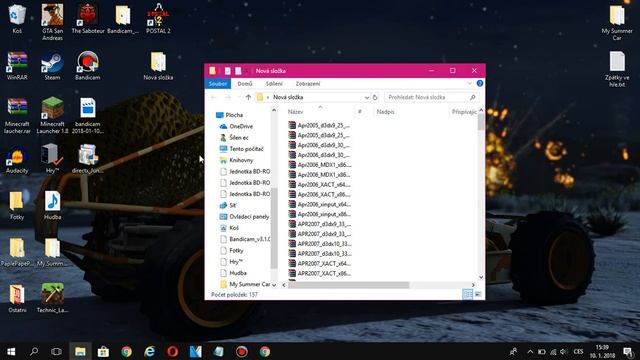Launch Steam from the desktop
The height and width of the screenshot is (360, 640).
click(x=52, y=65)
